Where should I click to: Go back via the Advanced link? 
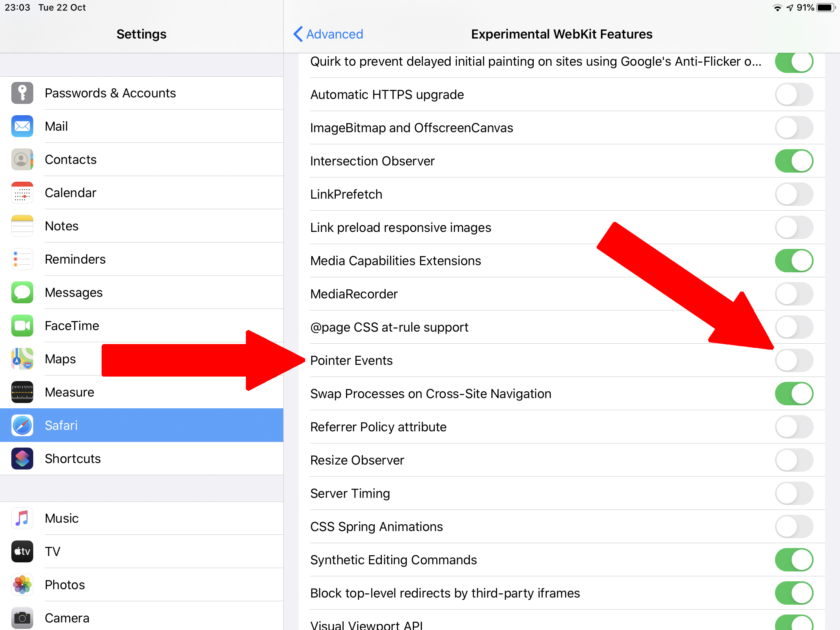[x=335, y=34]
